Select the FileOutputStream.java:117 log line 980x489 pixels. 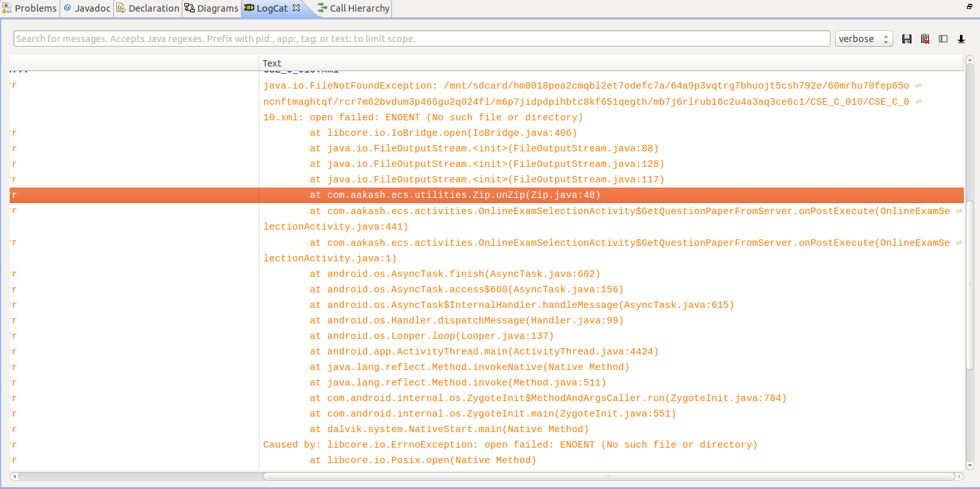pos(486,180)
